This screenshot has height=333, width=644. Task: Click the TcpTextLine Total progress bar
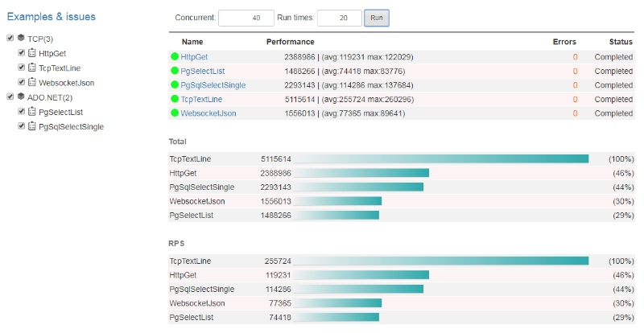click(x=440, y=158)
